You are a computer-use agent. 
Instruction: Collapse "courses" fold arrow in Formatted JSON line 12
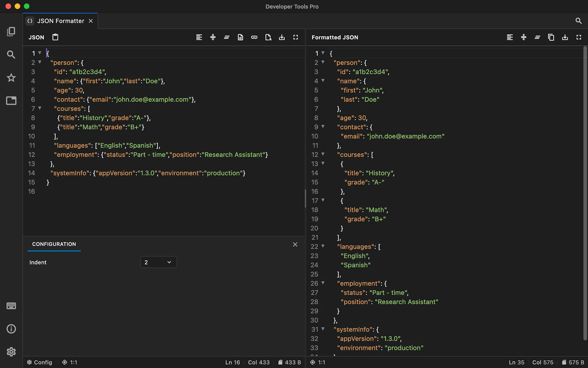click(x=323, y=154)
